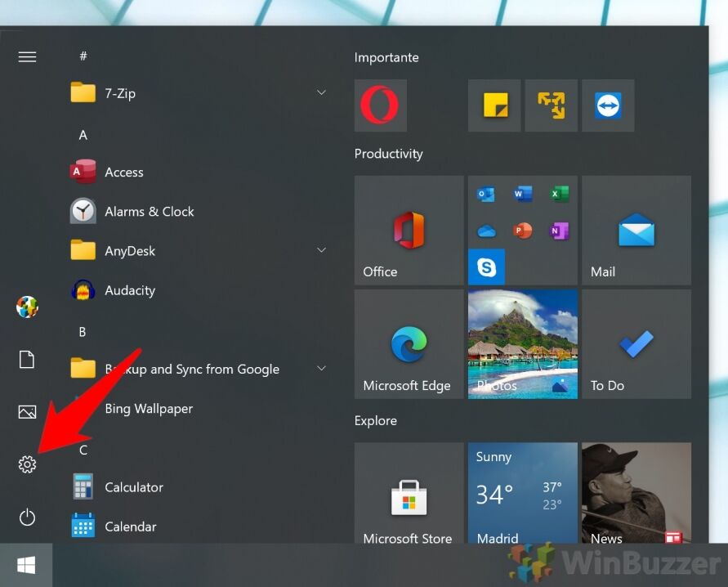Viewport: 728px width, 587px height.
Task: Select the Productivity group title
Action: (x=389, y=154)
